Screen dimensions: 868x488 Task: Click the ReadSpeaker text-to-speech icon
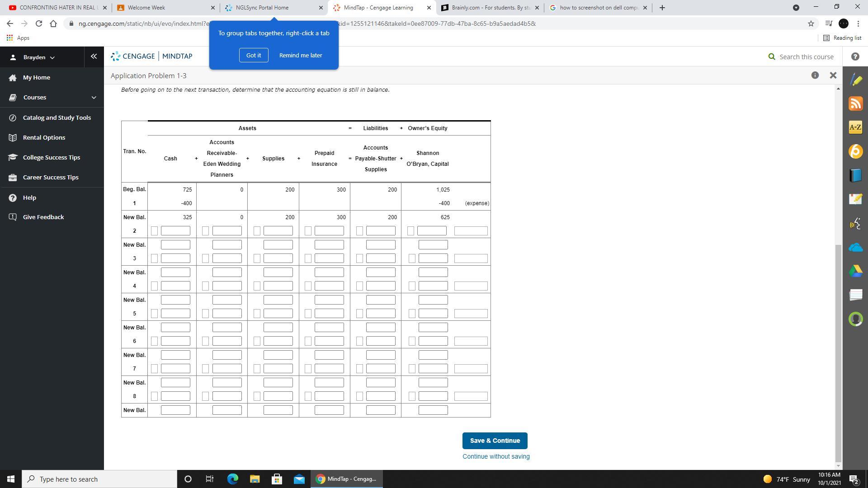point(855,223)
